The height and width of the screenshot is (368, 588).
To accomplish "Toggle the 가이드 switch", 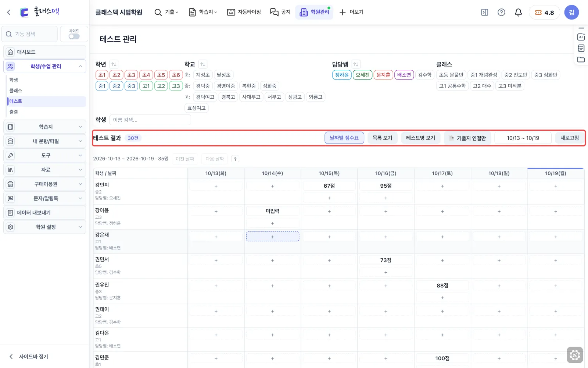I will (74, 36).
